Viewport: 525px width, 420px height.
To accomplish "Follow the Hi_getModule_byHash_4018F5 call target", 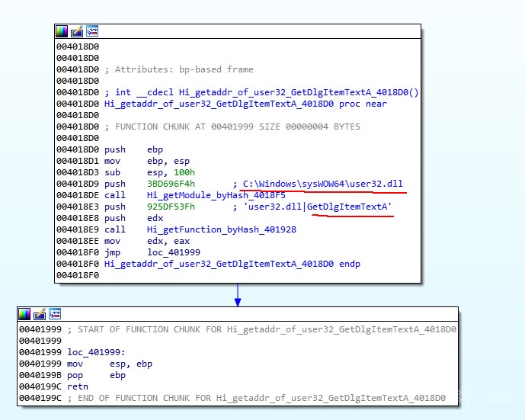I will [x=216, y=195].
